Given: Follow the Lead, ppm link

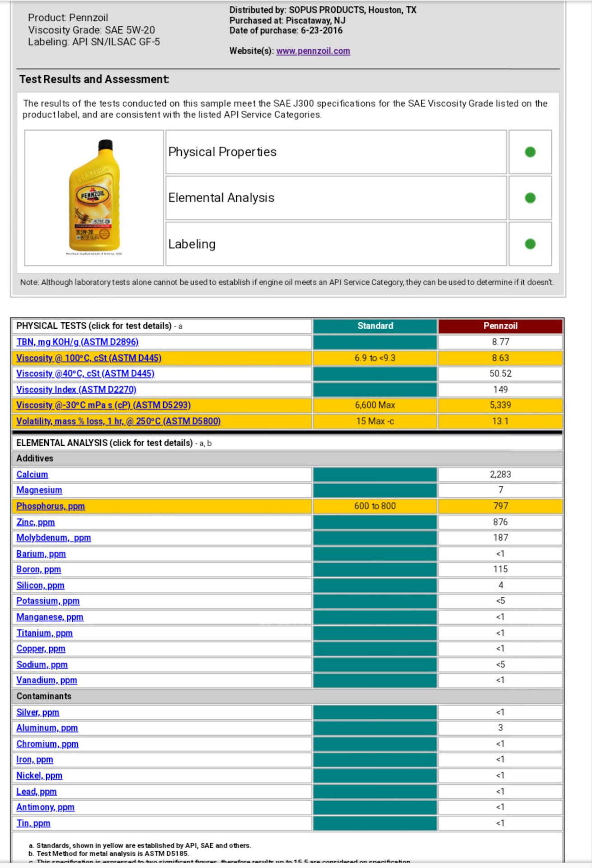Looking at the screenshot, I should pyautogui.click(x=37, y=792).
